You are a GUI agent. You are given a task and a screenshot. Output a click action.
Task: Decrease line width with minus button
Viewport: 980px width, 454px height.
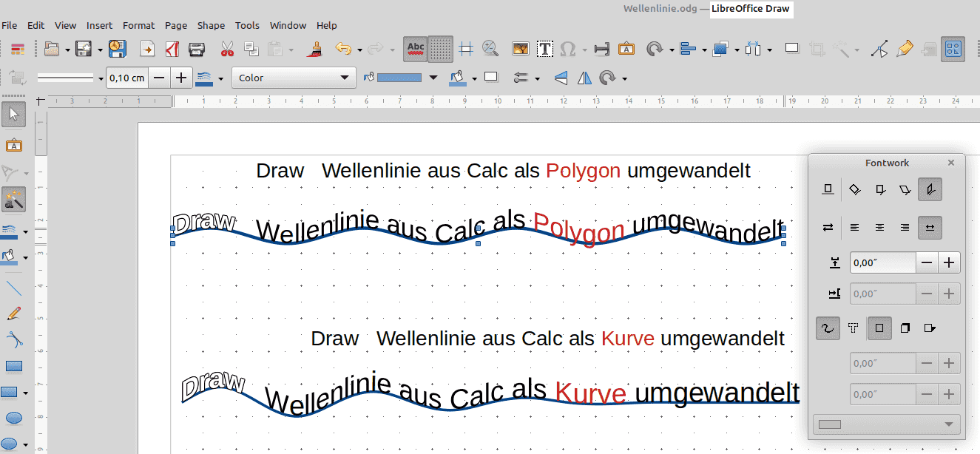coord(160,78)
